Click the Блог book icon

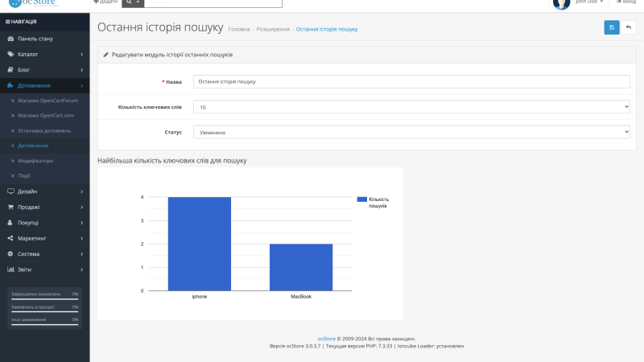10,70
